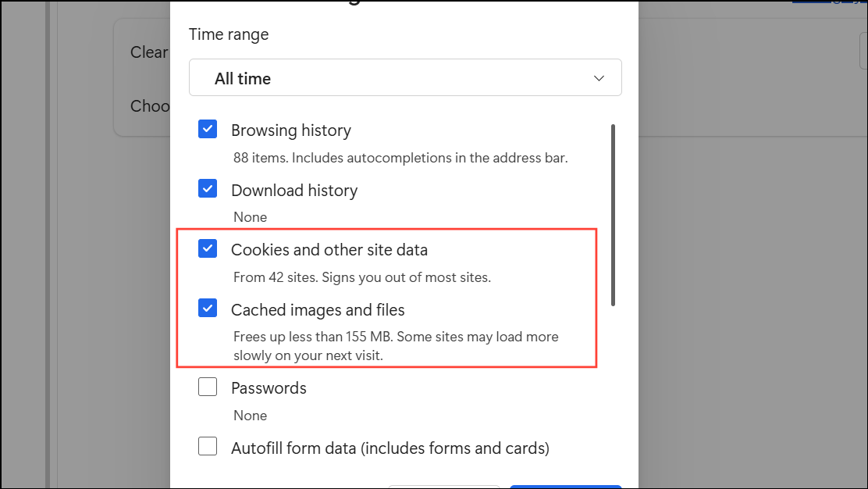This screenshot has height=489, width=868.
Task: Click 'Cached images and files' label
Action: 318,309
